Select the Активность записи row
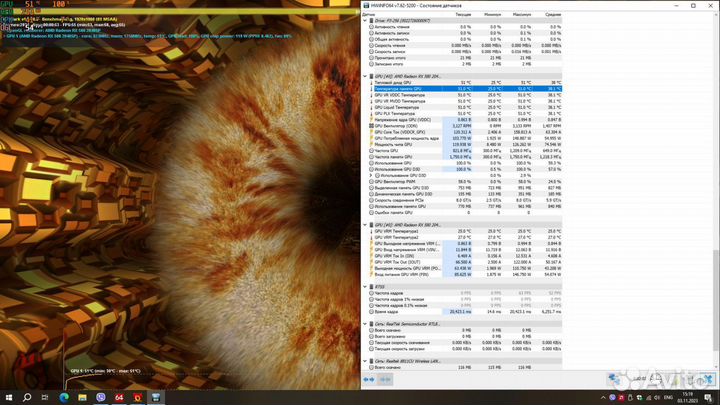 pos(465,33)
